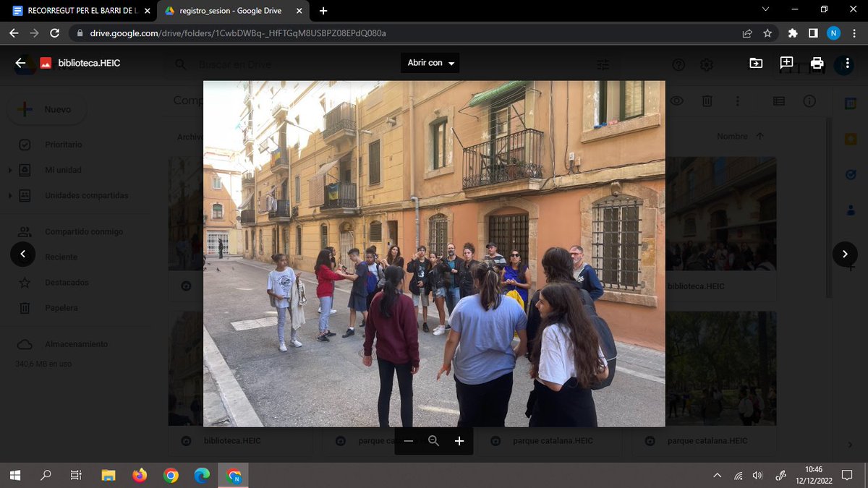Open 'Papelera' from the sidebar

(x=61, y=307)
